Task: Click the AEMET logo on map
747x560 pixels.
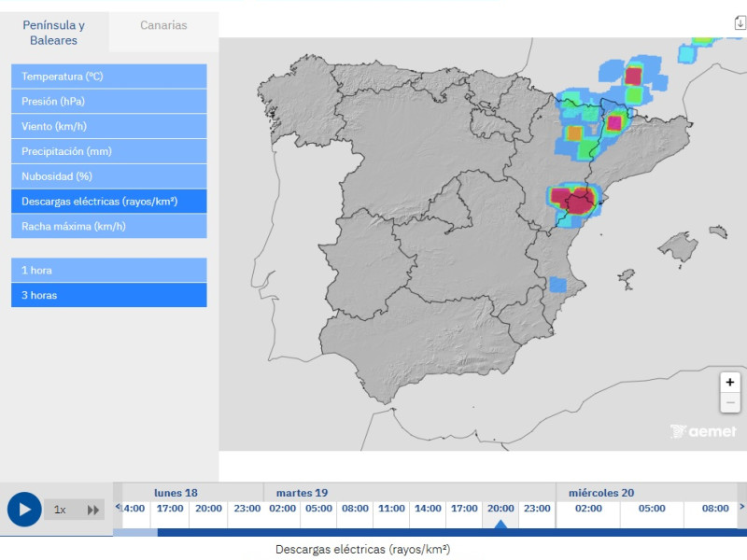Action: coord(703,431)
